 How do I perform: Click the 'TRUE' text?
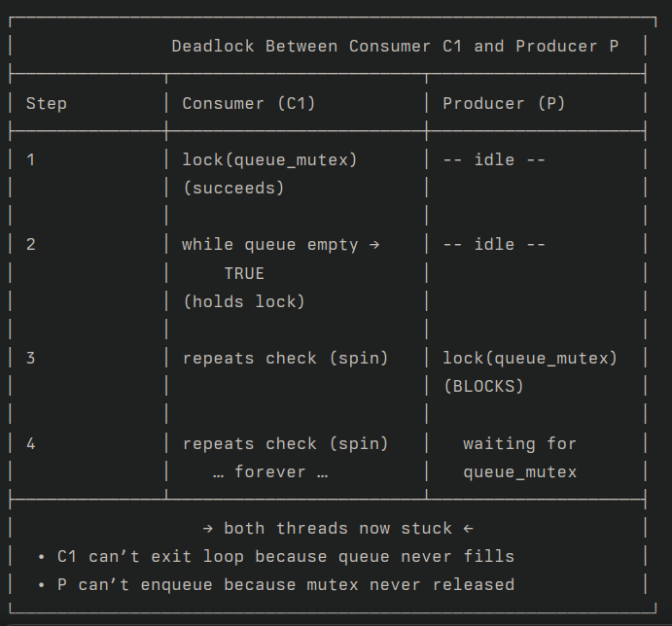[244, 273]
